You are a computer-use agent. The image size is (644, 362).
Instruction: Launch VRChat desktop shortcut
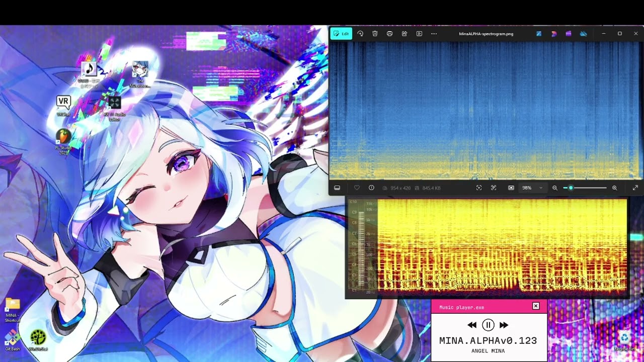63,106
